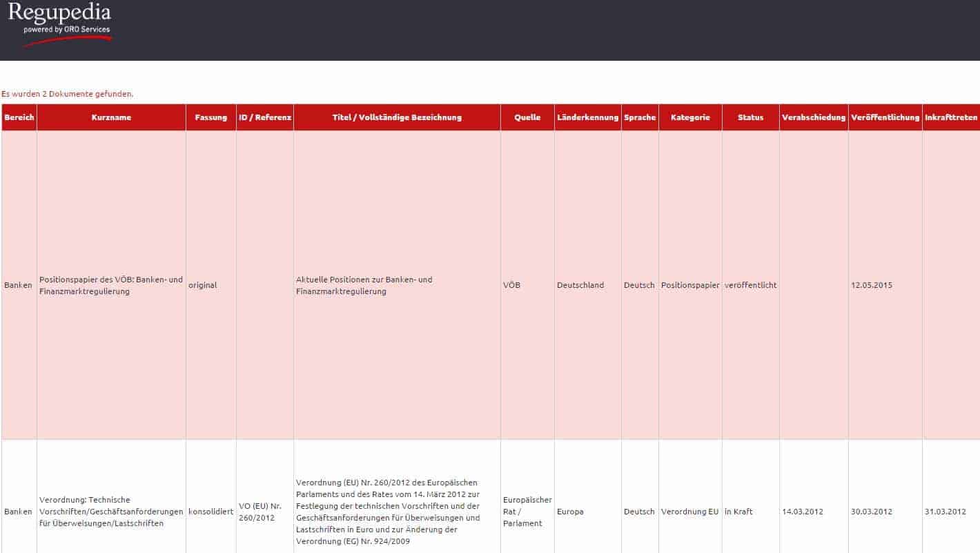This screenshot has width=980, height=553.
Task: Click the 'in Kraft' status cell
Action: [738, 512]
